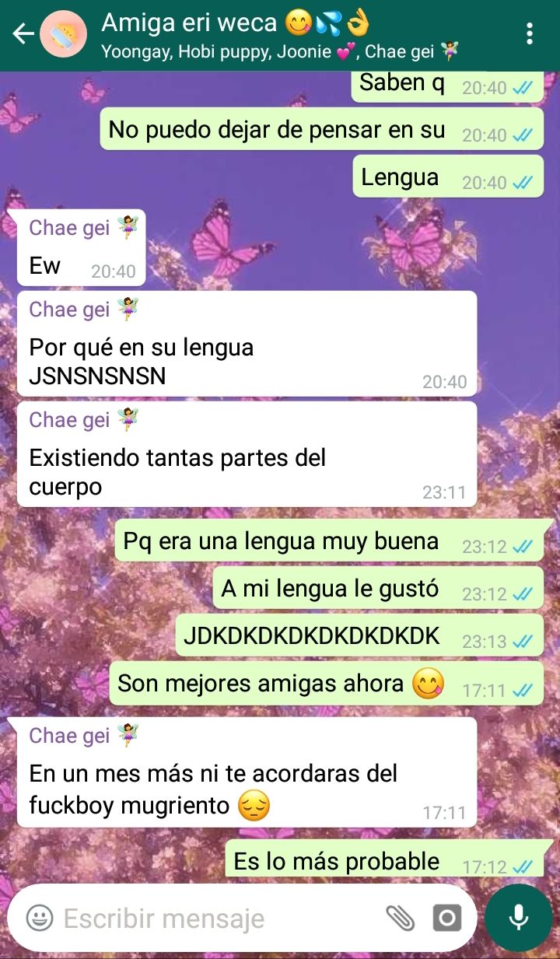560x959 pixels.
Task: Tap the microphone voice message button
Action: (519, 918)
